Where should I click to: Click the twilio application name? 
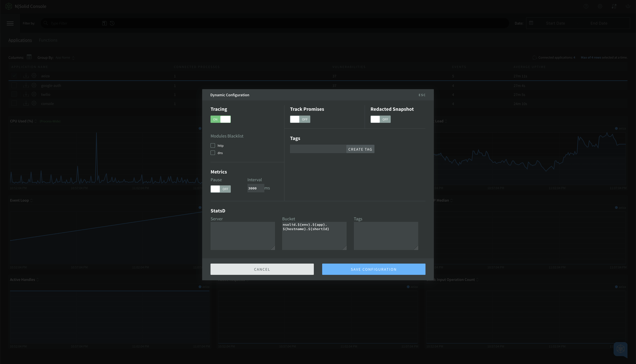coord(45,95)
